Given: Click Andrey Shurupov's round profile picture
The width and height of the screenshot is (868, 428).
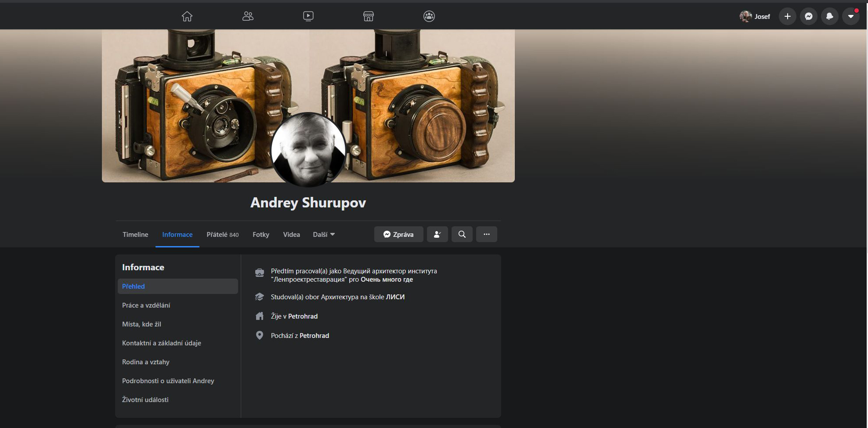Looking at the screenshot, I should pos(308,150).
